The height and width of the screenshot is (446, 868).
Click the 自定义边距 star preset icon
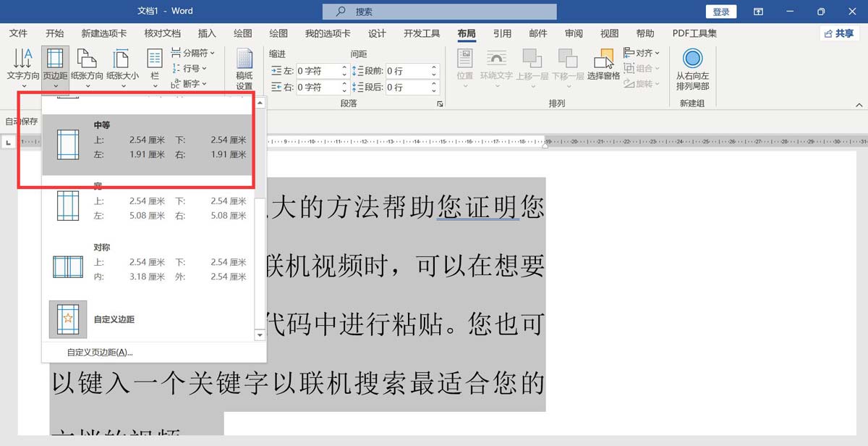tap(68, 319)
